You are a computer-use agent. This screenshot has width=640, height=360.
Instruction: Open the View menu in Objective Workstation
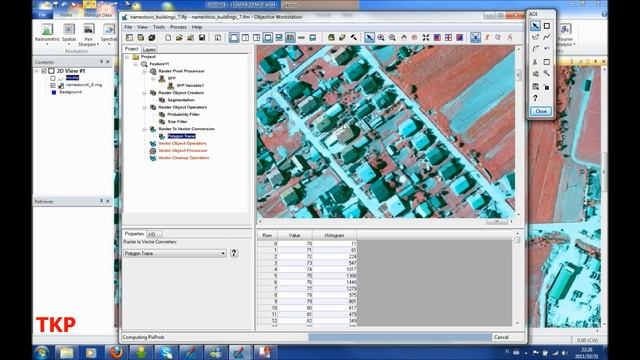[x=142, y=27]
